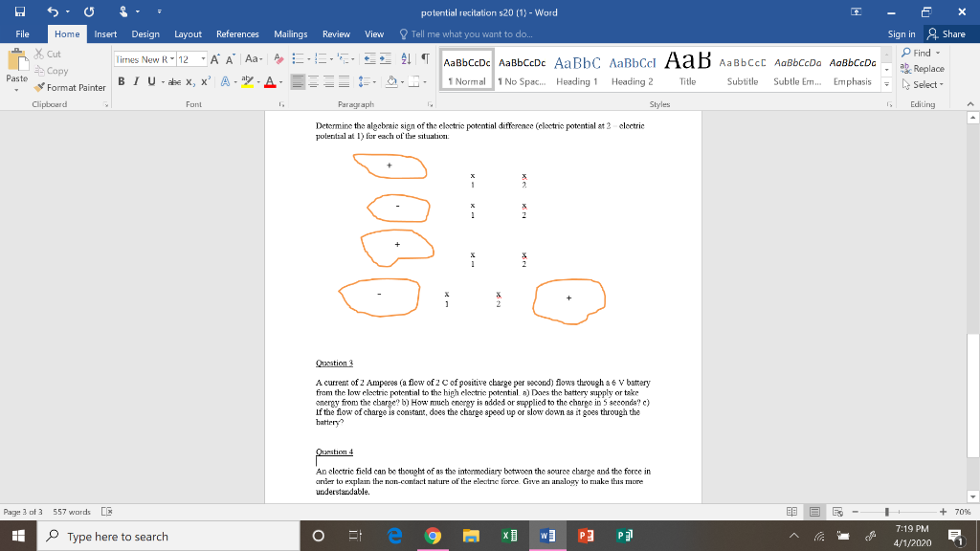Increase zoom using the zoom slider

pos(944,513)
